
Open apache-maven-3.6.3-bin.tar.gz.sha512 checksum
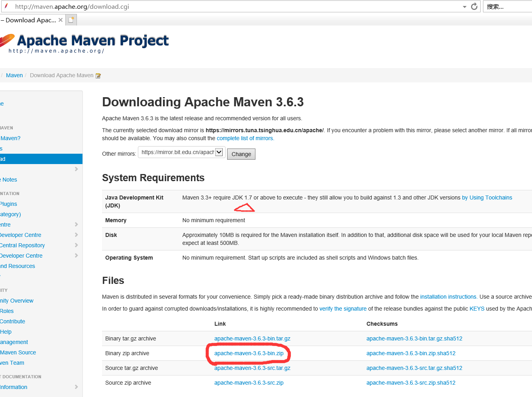click(x=414, y=338)
